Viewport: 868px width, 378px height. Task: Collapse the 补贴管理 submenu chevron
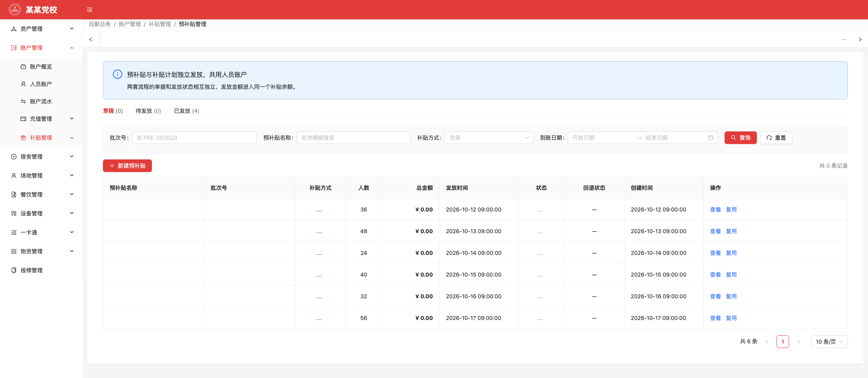click(72, 138)
